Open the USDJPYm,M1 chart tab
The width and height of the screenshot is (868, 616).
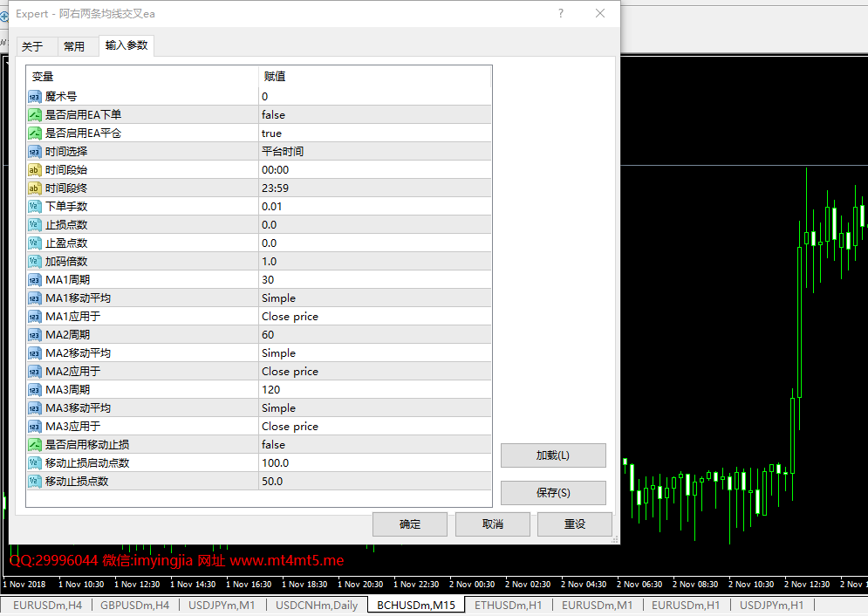tap(222, 606)
